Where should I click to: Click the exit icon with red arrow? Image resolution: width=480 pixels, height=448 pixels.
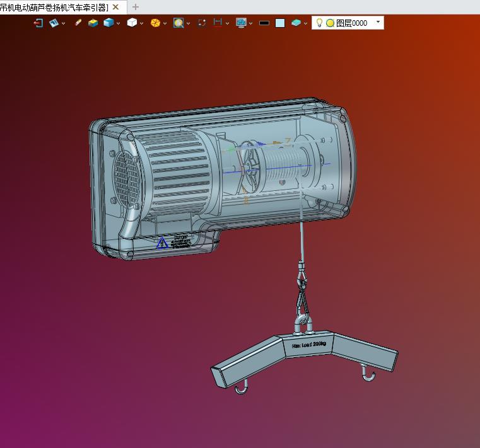tap(38, 23)
